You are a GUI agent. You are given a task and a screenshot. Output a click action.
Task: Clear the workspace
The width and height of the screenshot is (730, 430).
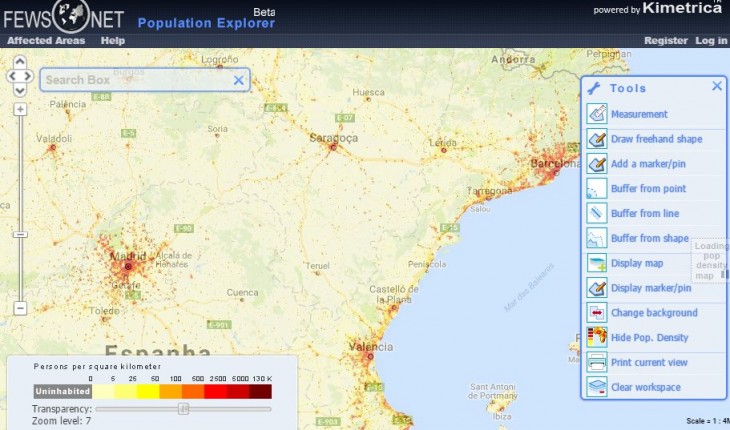click(597, 387)
